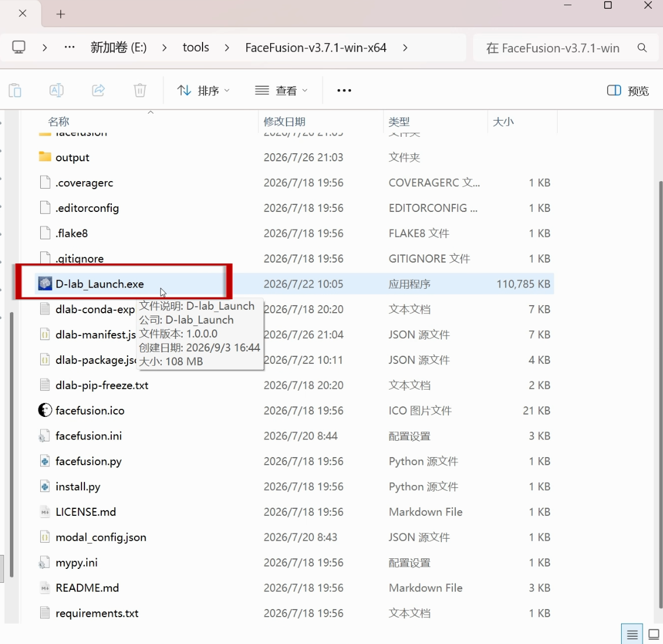Select the install.py file name
The width and height of the screenshot is (663, 644).
(x=78, y=487)
